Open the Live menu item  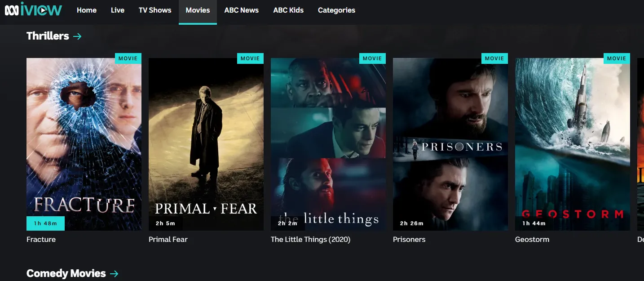[118, 10]
